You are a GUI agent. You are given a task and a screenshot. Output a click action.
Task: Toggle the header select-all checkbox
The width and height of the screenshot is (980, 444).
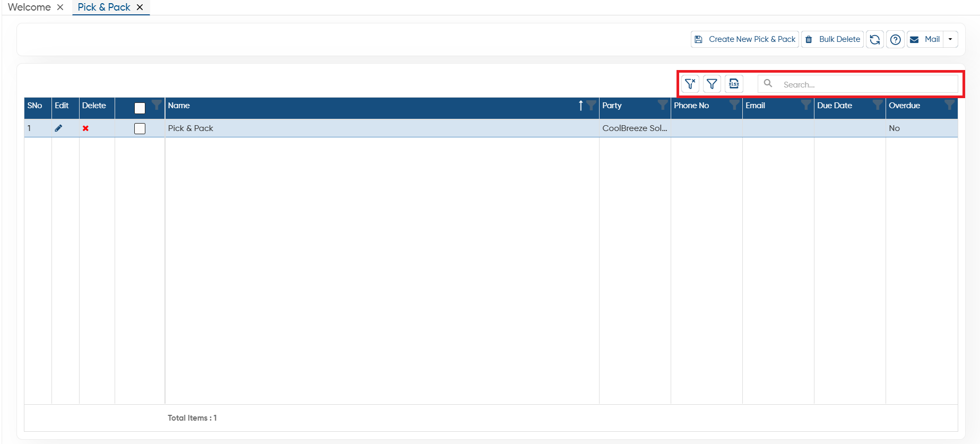140,108
